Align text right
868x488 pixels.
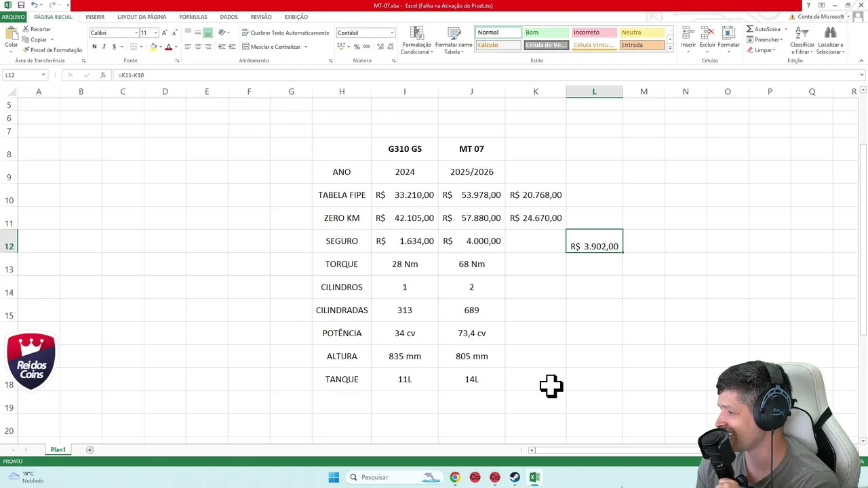[208, 47]
